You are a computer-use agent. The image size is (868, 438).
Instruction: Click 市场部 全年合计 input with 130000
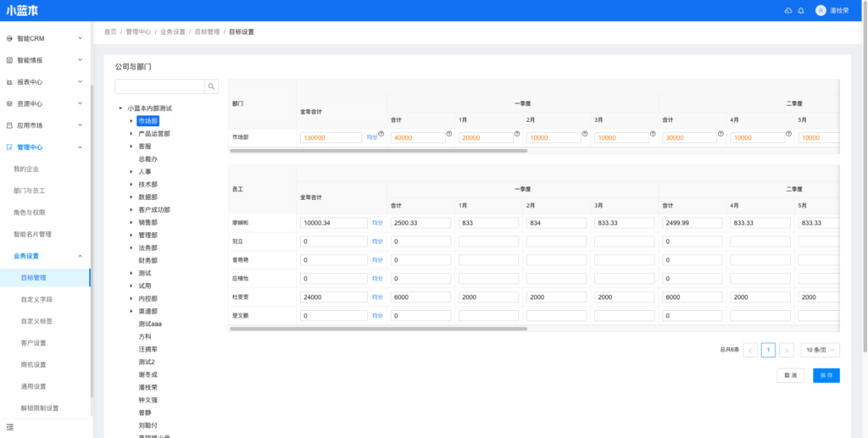tap(331, 137)
